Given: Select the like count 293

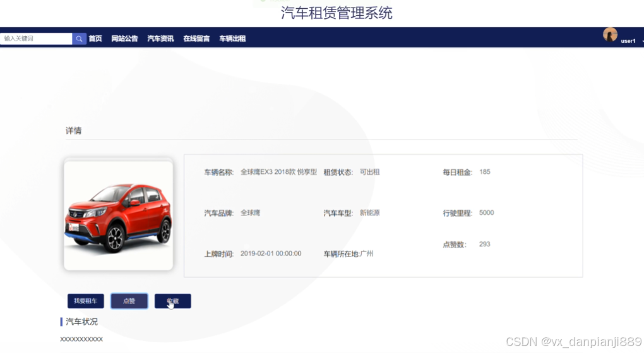Looking at the screenshot, I should point(485,244).
